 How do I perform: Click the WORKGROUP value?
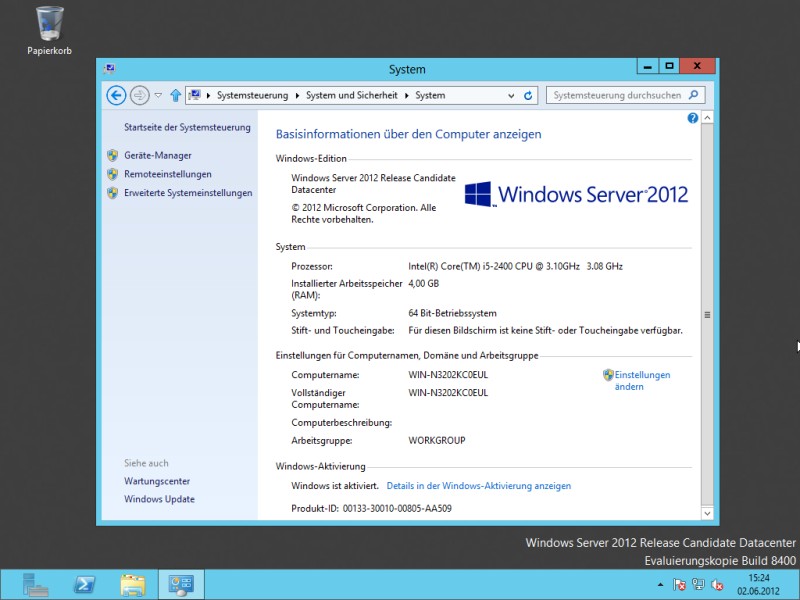(x=437, y=440)
